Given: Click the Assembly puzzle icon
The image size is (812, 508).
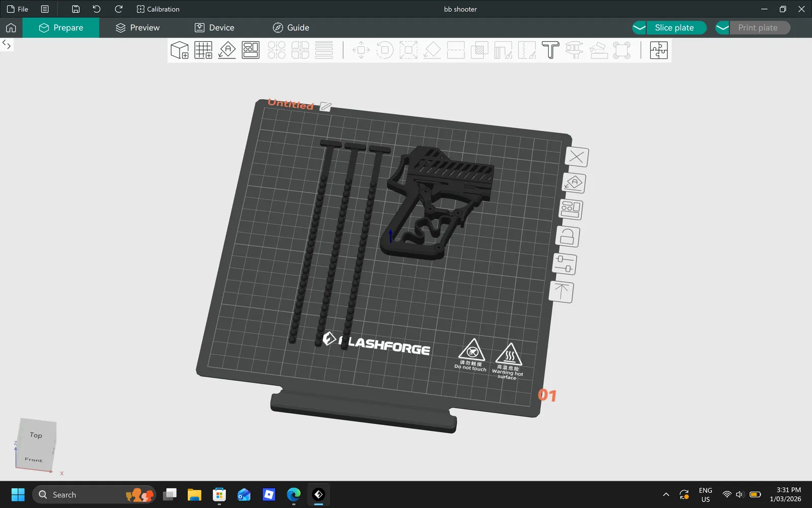Looking at the screenshot, I should [659, 50].
